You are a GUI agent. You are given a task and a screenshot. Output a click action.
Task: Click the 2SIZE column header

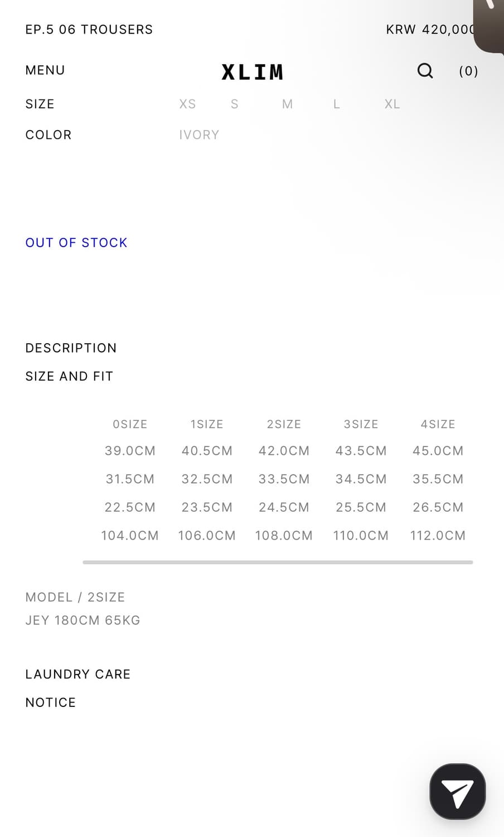pyautogui.click(x=284, y=425)
